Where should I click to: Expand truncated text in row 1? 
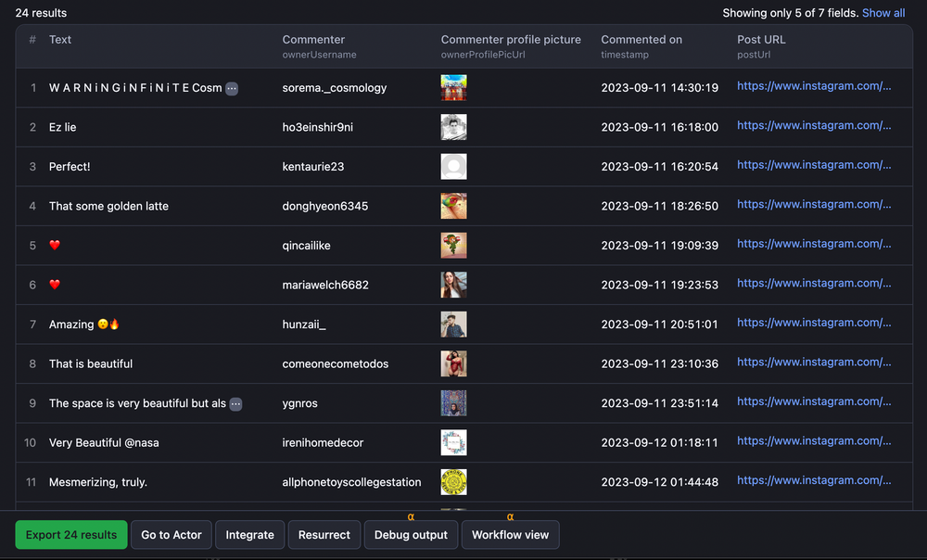click(232, 88)
